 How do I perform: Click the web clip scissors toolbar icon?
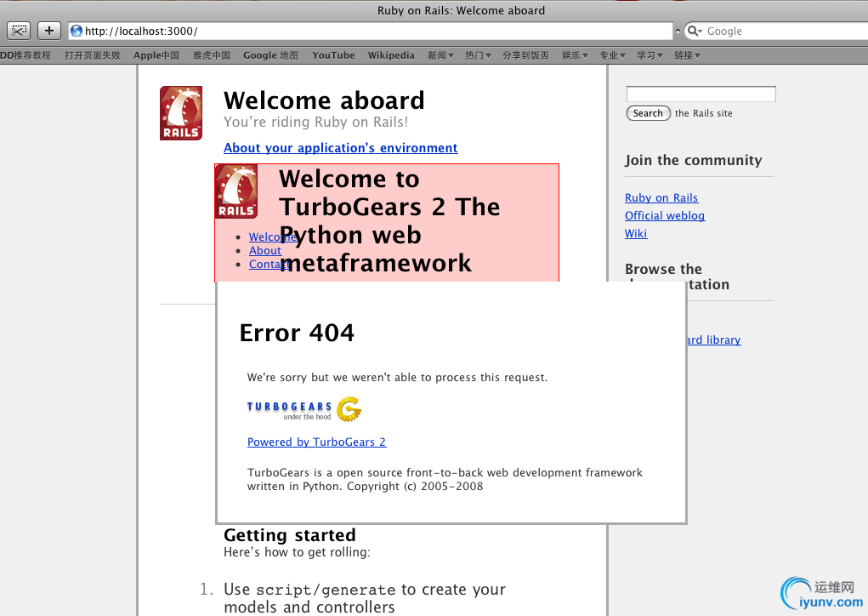19,31
